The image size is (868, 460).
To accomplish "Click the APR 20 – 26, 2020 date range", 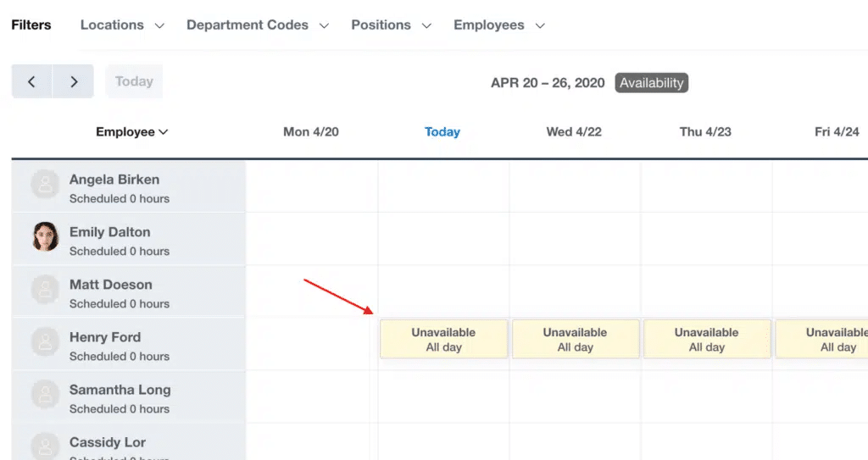I will point(548,83).
